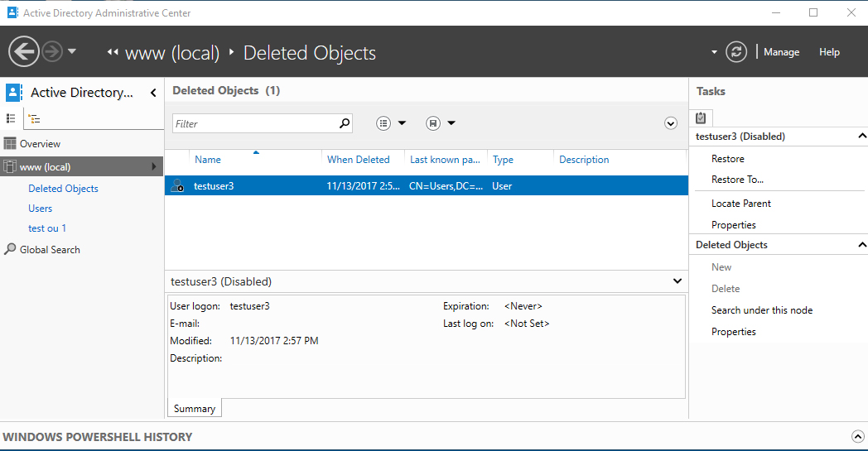Sort by the Name column header
Viewport: 868px width, 451px height.
[x=208, y=160]
